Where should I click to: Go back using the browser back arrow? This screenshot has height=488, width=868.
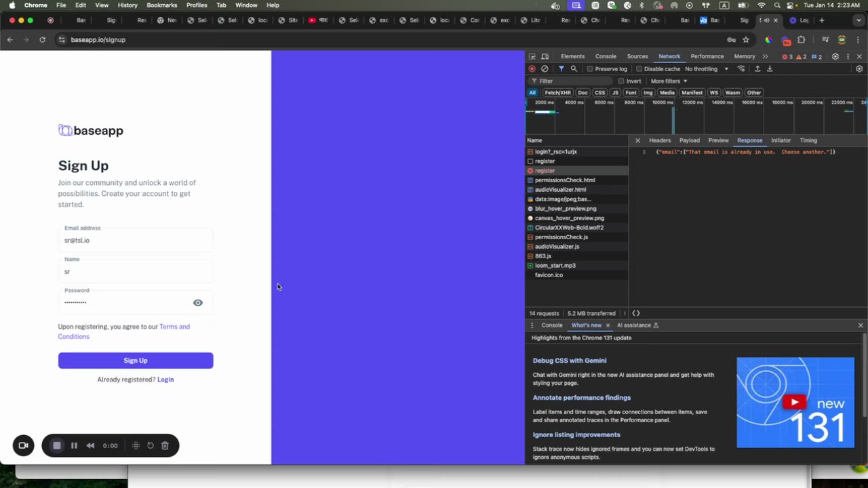tap(9, 40)
